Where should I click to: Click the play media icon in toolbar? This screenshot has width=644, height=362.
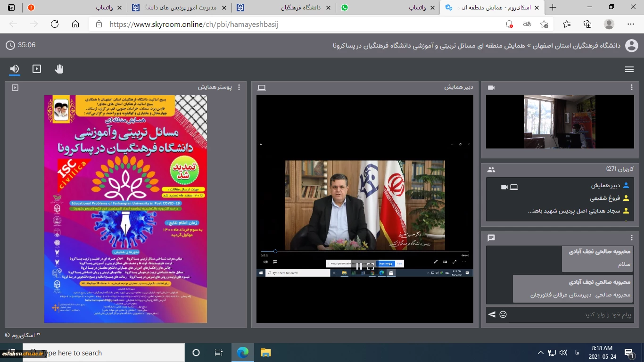pyautogui.click(x=37, y=69)
